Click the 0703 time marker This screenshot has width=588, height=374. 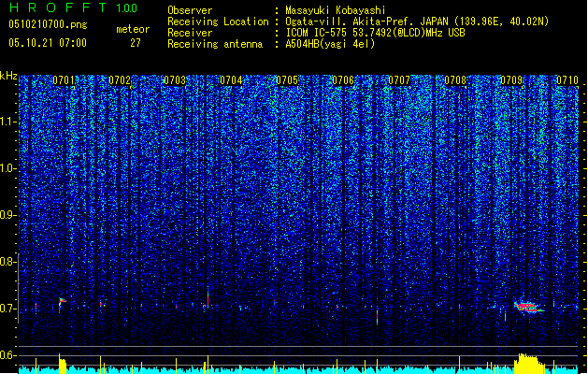(175, 80)
